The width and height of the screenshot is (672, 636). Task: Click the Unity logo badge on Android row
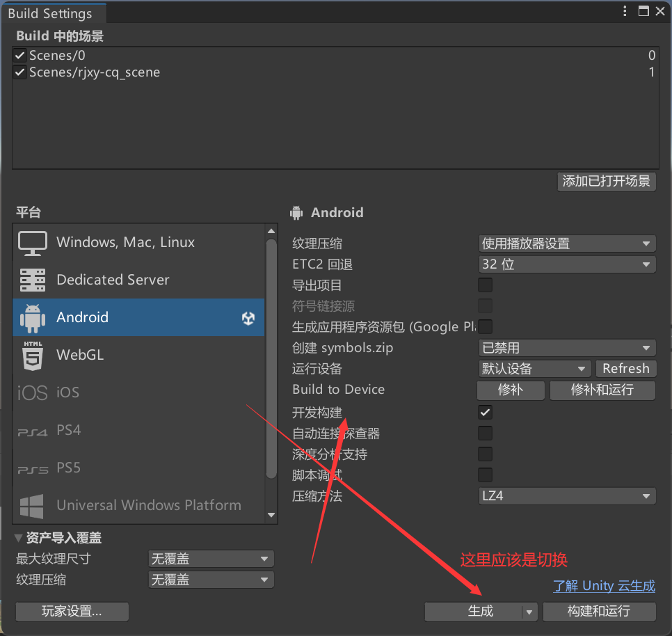pos(248,318)
